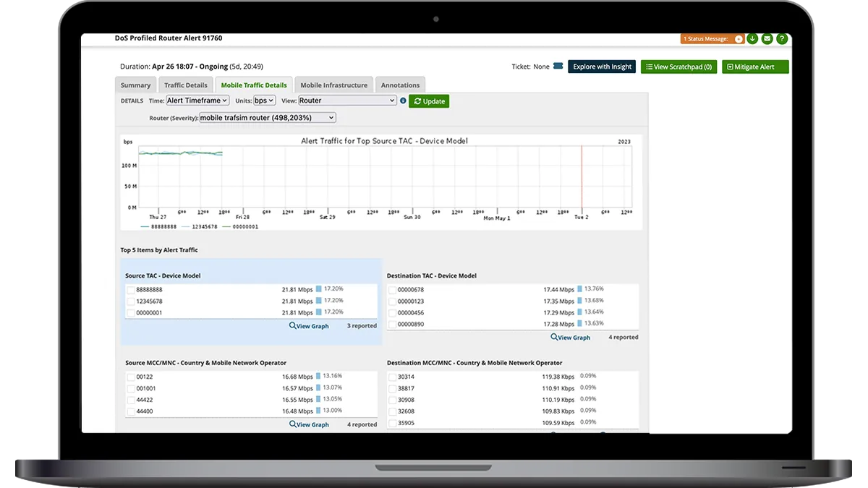The image size is (868, 488).
Task: Tick the 00000678 destination TAC checkbox
Action: [x=392, y=290]
